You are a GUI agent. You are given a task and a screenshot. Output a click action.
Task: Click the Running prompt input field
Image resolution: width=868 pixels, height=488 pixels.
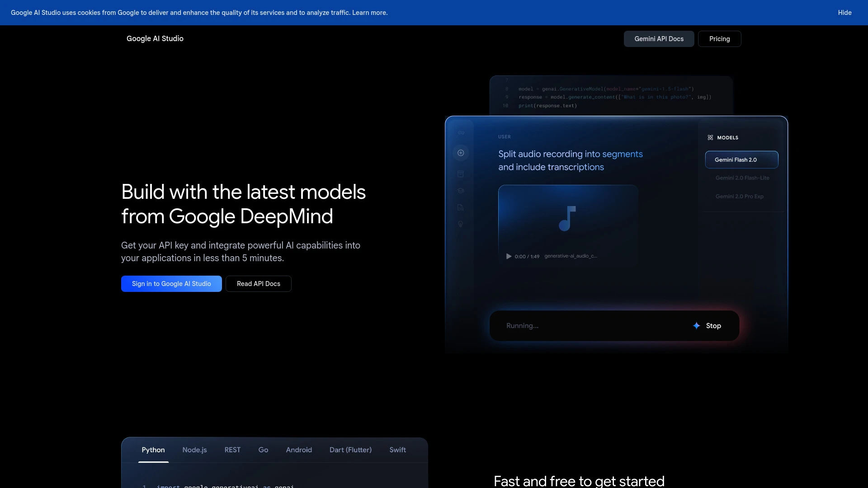click(588, 325)
